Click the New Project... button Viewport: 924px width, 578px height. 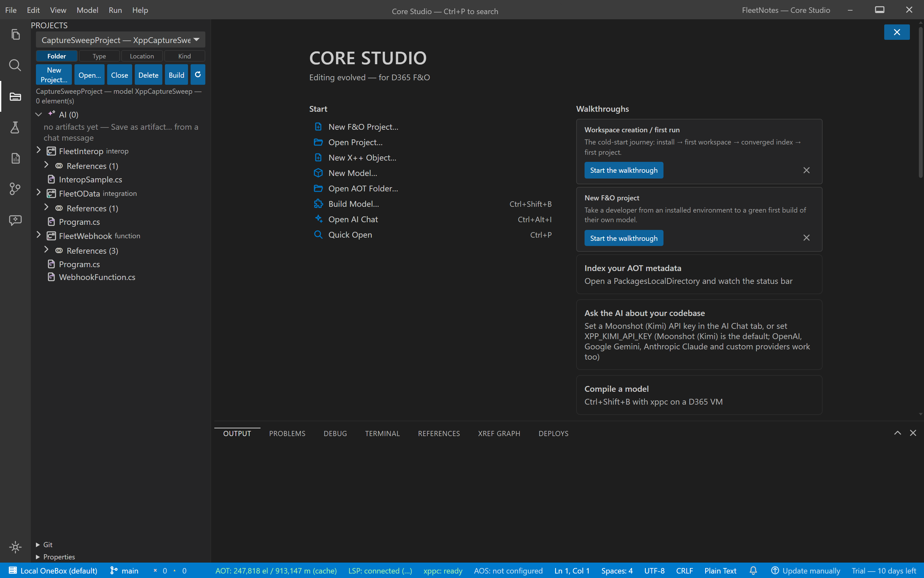coord(54,74)
